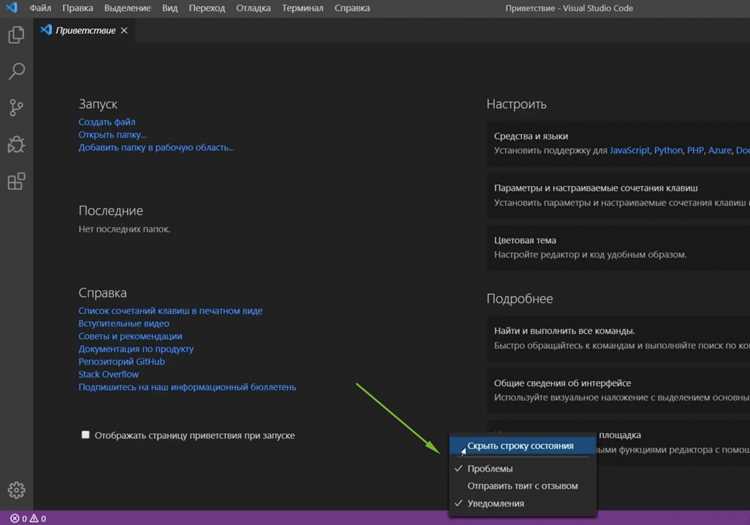The width and height of the screenshot is (750, 525).
Task: Open the Explorer view in activity bar
Action: tap(16, 35)
